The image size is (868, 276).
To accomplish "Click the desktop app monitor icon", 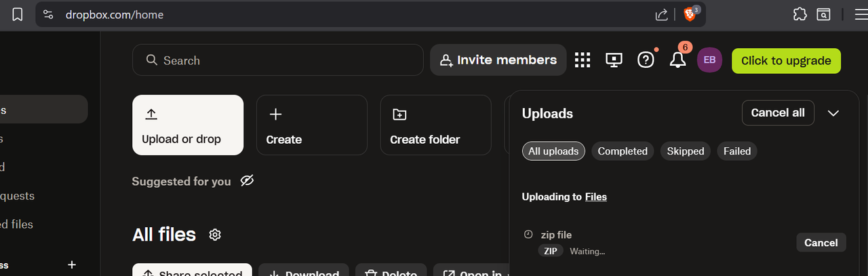I will [614, 60].
